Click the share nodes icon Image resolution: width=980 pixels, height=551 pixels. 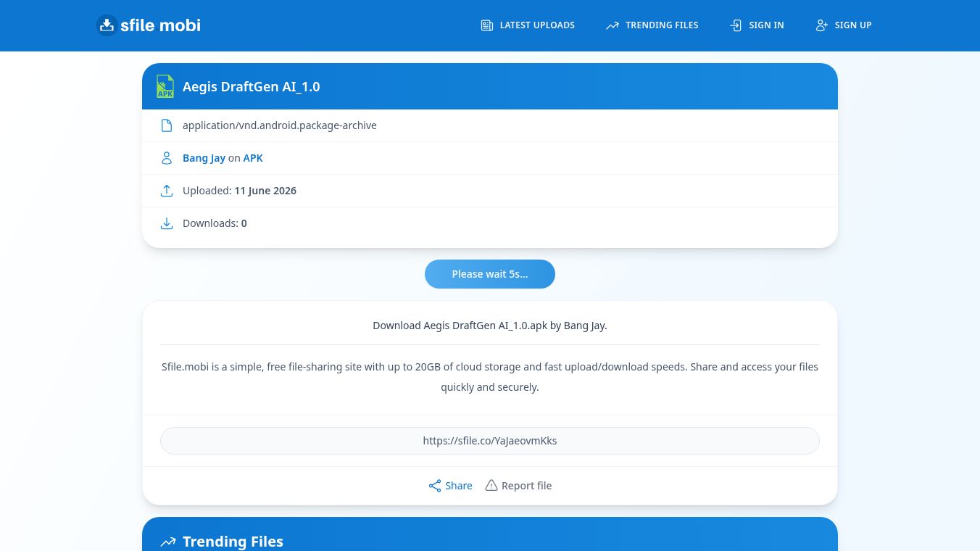tap(435, 486)
